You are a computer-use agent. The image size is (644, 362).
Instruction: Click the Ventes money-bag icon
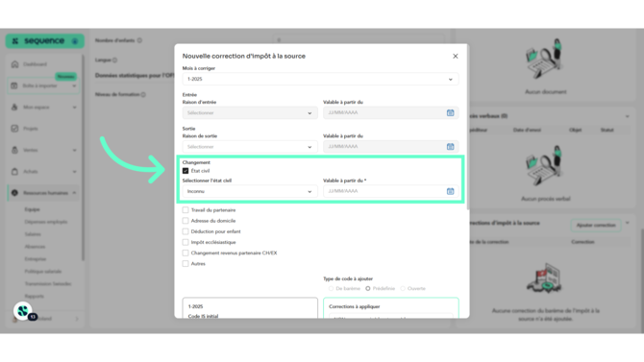[x=14, y=150]
